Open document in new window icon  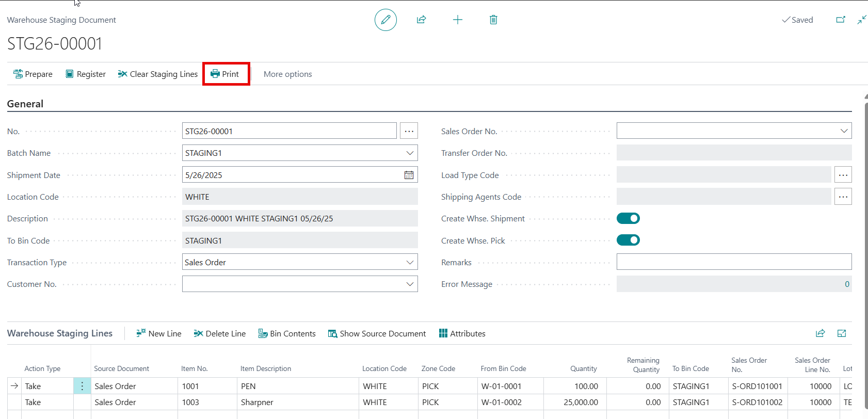tap(841, 20)
